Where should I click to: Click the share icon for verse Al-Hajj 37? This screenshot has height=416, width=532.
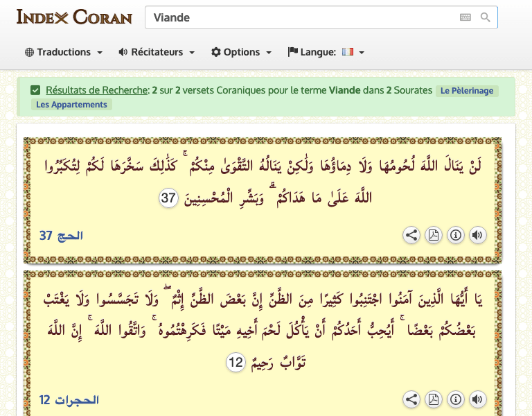(x=411, y=235)
